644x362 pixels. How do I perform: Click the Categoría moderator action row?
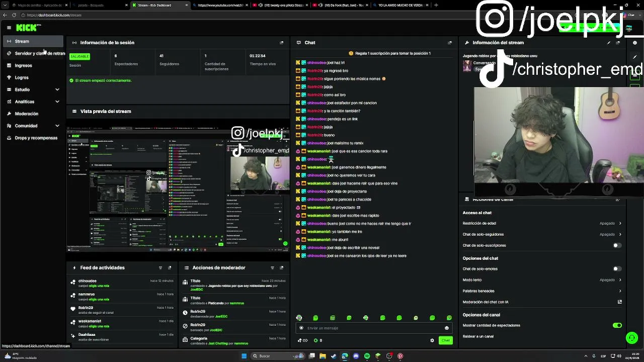coord(233,341)
